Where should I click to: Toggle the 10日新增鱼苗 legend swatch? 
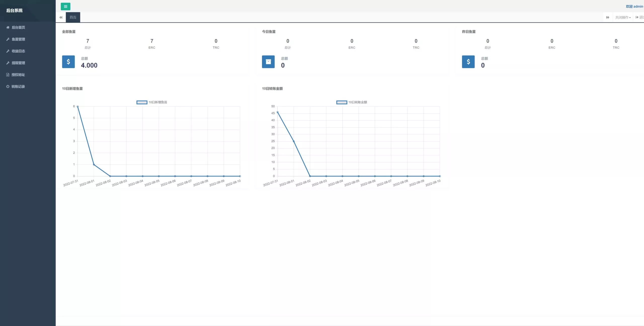coord(142,102)
